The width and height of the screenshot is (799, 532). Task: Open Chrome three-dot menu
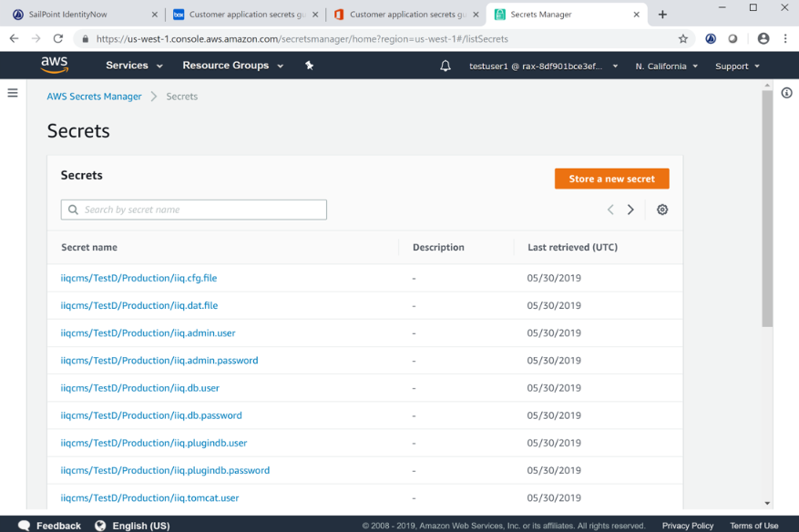pos(785,39)
